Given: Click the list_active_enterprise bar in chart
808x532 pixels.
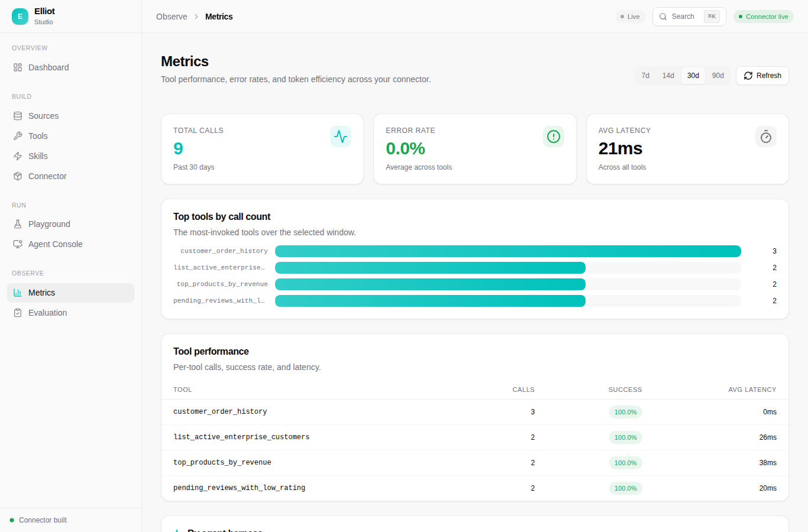Looking at the screenshot, I should tap(430, 268).
